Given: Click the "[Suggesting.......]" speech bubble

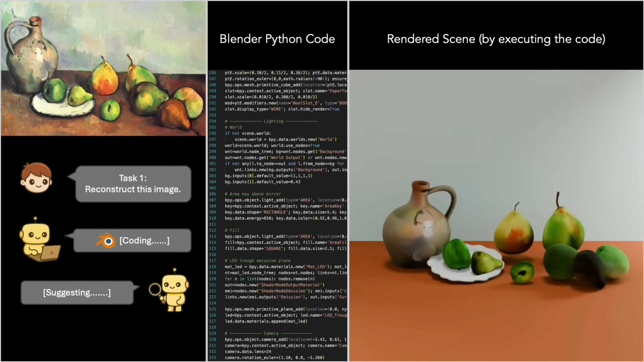Looking at the screenshot, I should tap(77, 293).
